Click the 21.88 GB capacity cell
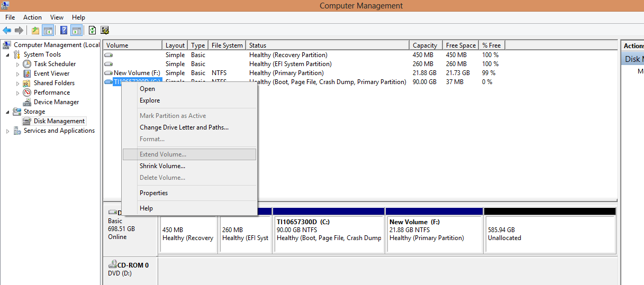Screen dimensions: 644x285 [424, 73]
